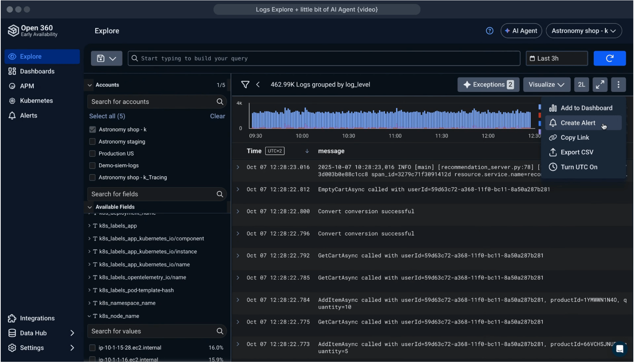634x364 pixels.
Task: Select APM in the sidebar
Action: 27,86
